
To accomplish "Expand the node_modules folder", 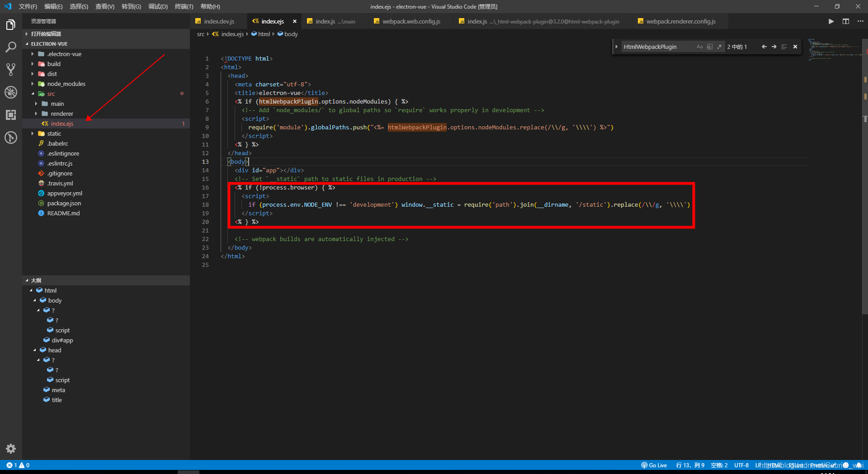I will tap(66, 84).
